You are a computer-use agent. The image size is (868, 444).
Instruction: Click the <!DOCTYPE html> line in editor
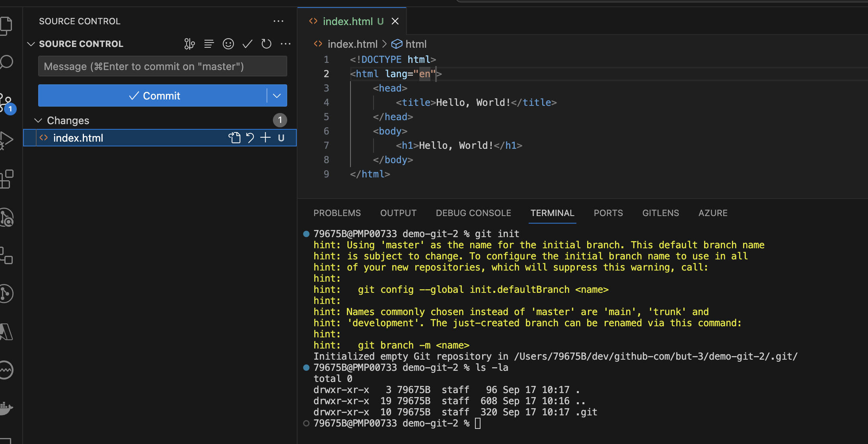[x=393, y=60]
